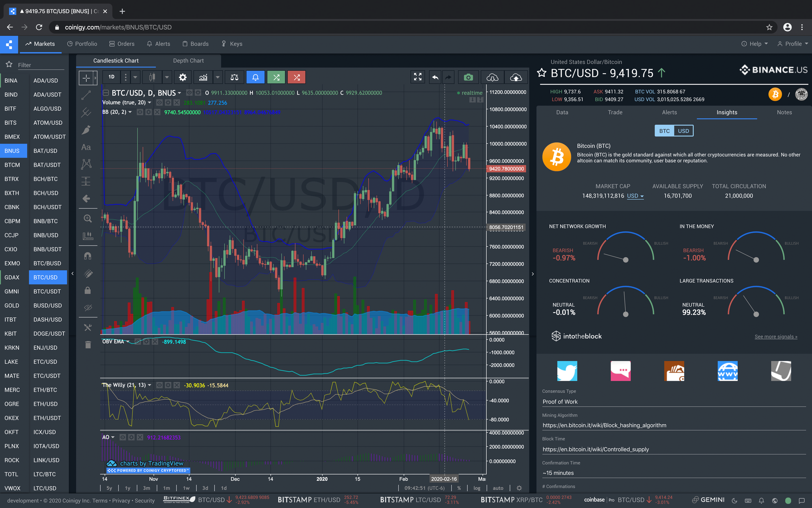812x508 pixels.
Task: Open the compare scales icon
Action: pos(234,77)
